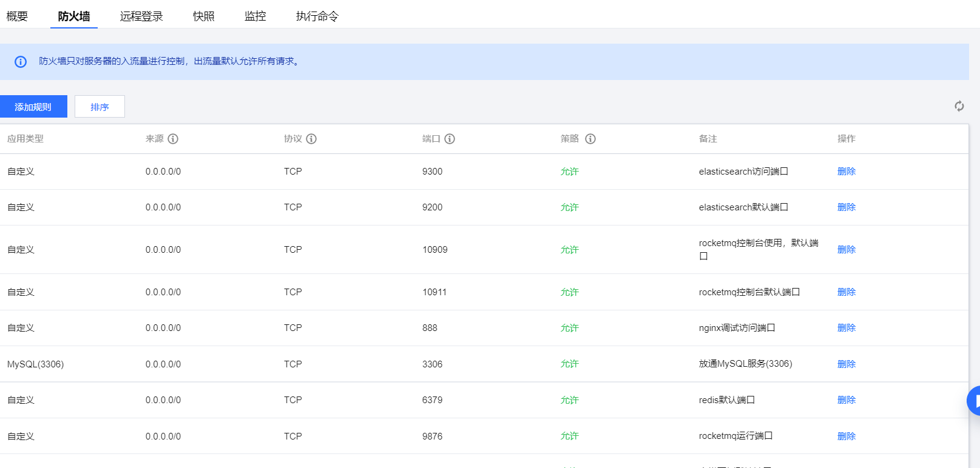Switch to the 概要 tab
Screen dimensions: 980x468
pos(17,16)
